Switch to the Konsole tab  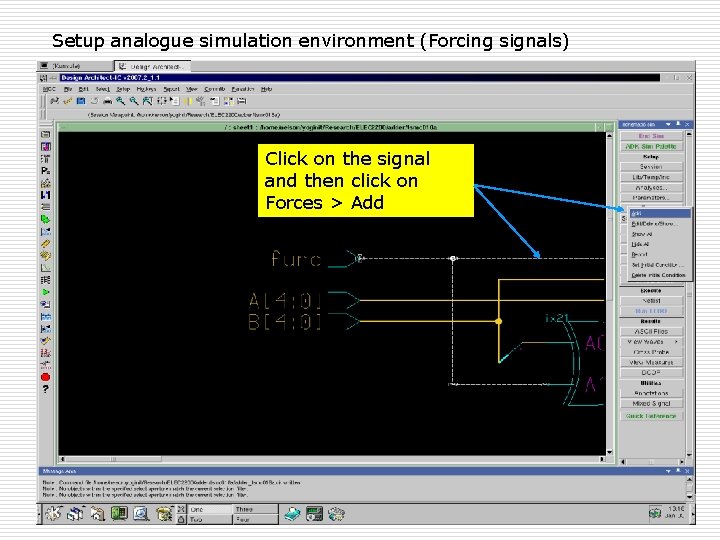tap(75, 66)
